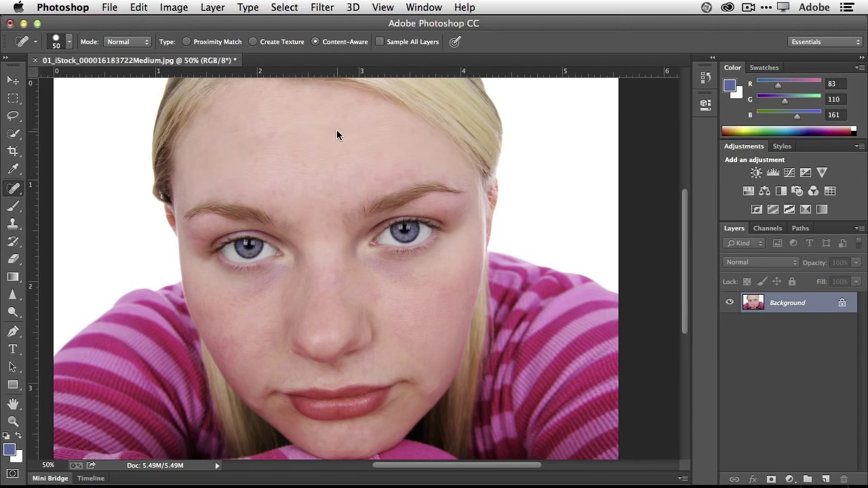Screen dimensions: 868x488
Task: Open the Mode Normal dropdown
Action: coord(127,42)
